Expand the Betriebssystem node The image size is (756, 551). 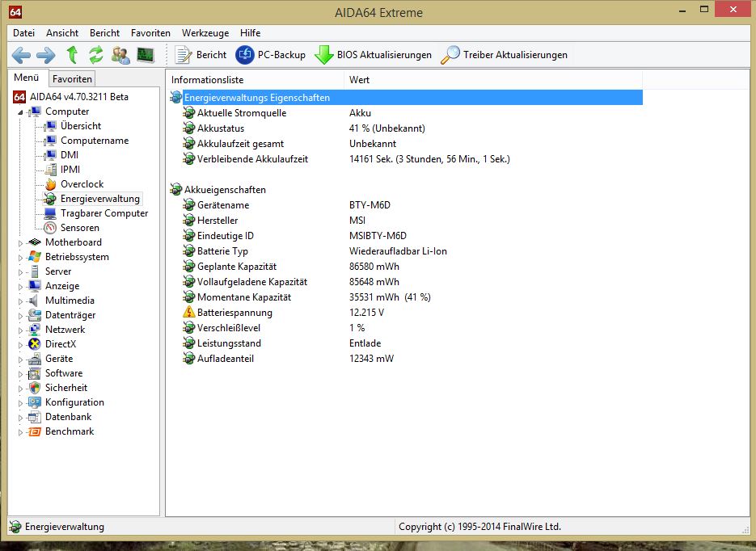point(20,258)
